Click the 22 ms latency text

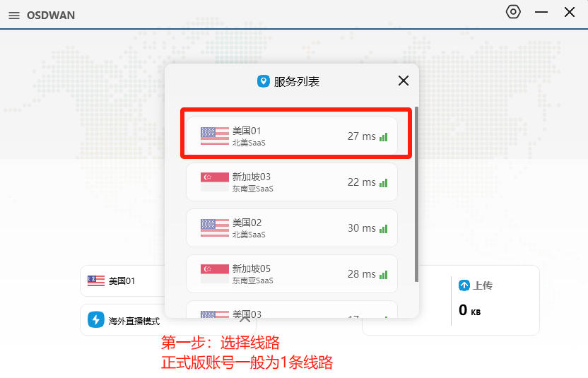tap(362, 182)
